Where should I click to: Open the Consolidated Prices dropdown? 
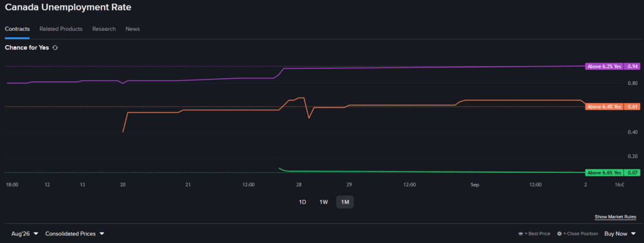75,234
